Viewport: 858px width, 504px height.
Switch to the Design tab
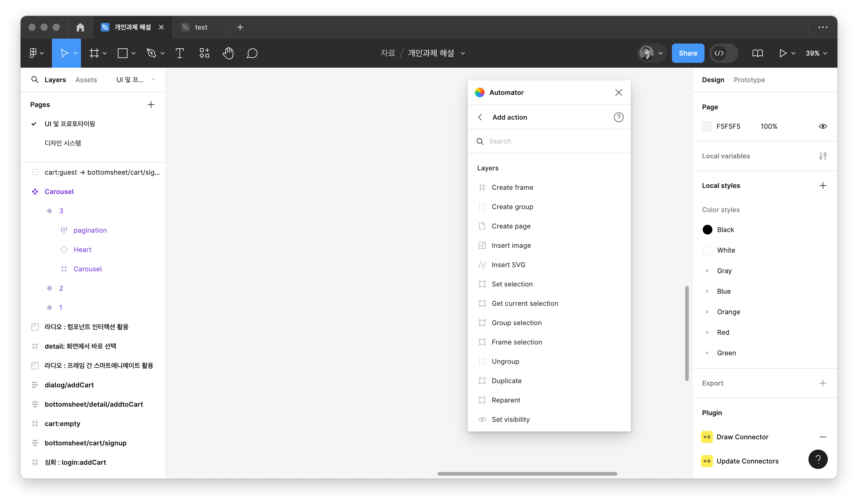tap(713, 80)
